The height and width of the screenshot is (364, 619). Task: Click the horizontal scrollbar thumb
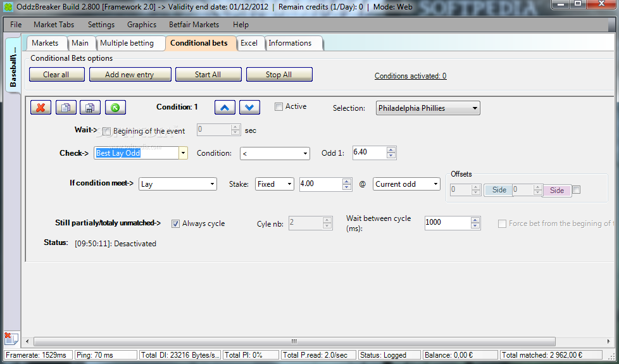(x=294, y=341)
